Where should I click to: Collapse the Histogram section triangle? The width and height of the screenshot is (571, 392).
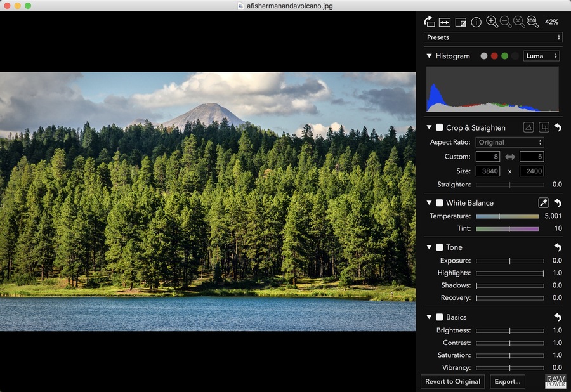[430, 56]
